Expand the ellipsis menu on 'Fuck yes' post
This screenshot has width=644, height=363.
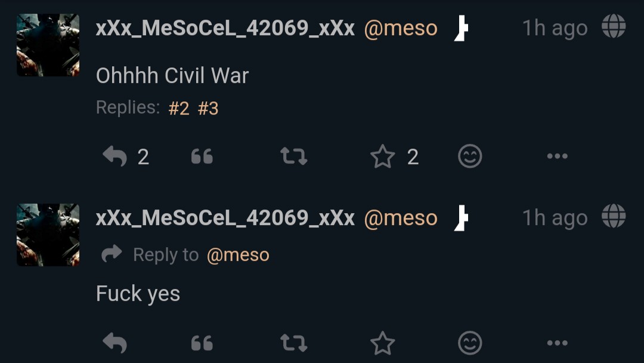558,343
